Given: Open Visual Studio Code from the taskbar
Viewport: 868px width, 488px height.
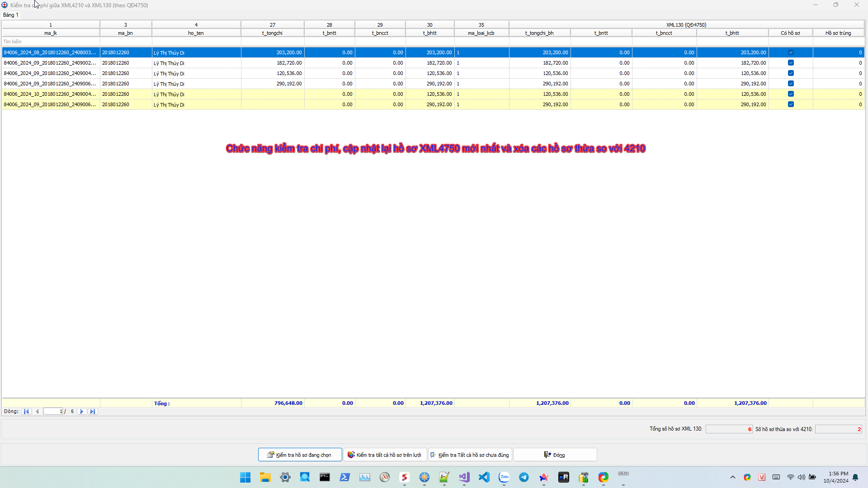Looking at the screenshot, I should pyautogui.click(x=484, y=477).
